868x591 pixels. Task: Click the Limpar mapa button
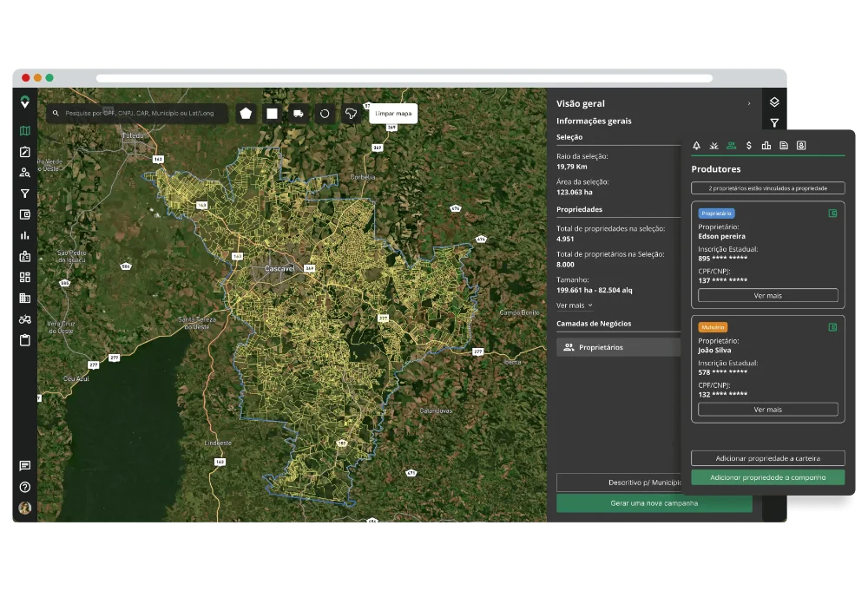393,114
